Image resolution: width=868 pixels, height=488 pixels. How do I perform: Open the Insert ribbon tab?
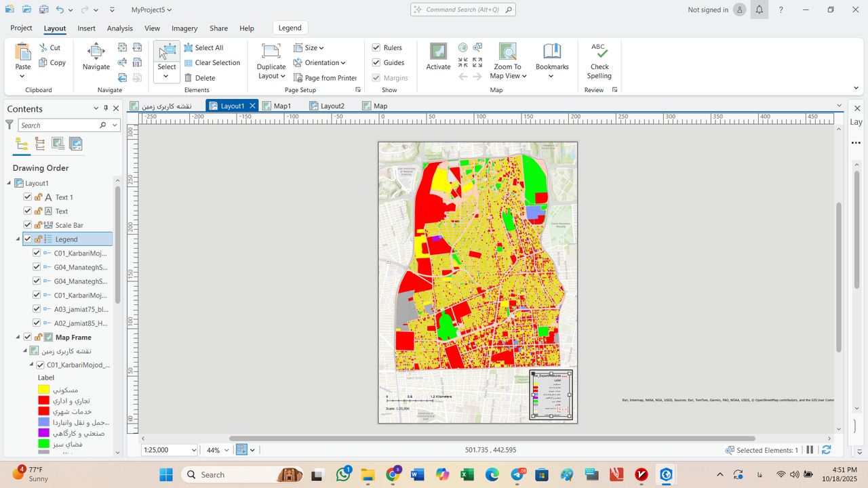[x=86, y=28]
